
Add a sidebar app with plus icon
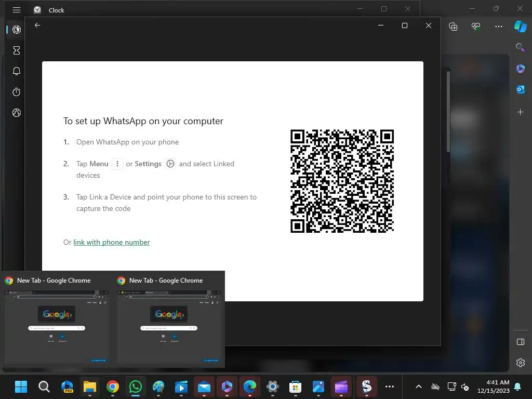(x=520, y=112)
